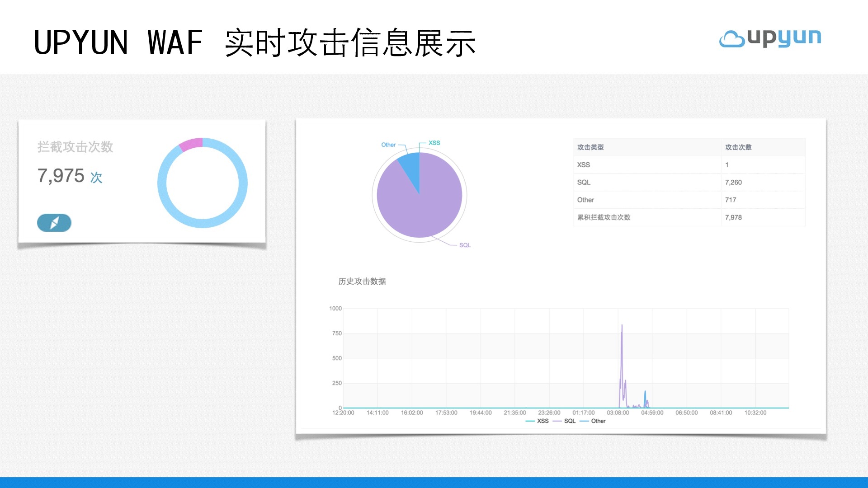
Task: Toggle the SQL series in the chart legend
Action: pyautogui.click(x=564, y=421)
